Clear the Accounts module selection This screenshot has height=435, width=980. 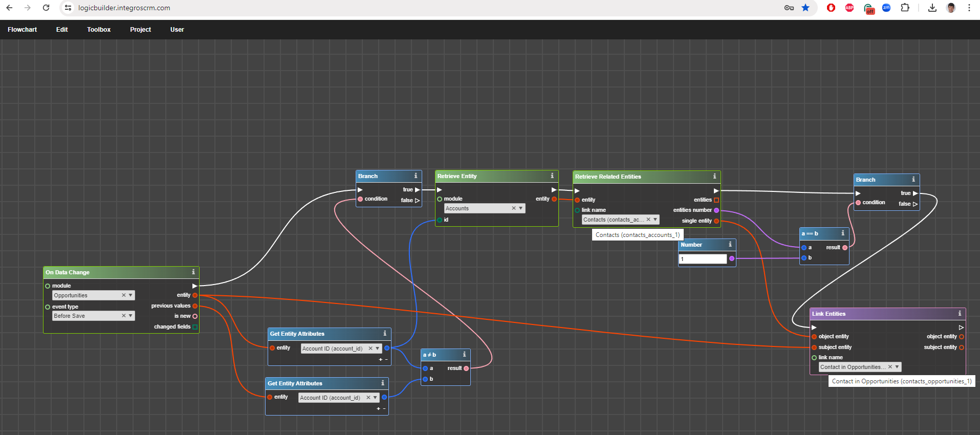pyautogui.click(x=514, y=208)
